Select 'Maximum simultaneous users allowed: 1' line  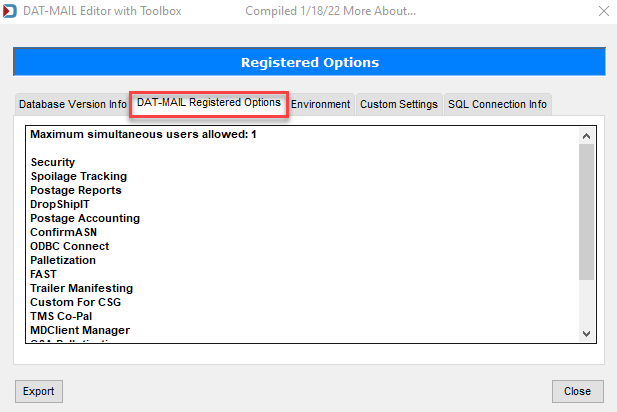click(x=143, y=134)
